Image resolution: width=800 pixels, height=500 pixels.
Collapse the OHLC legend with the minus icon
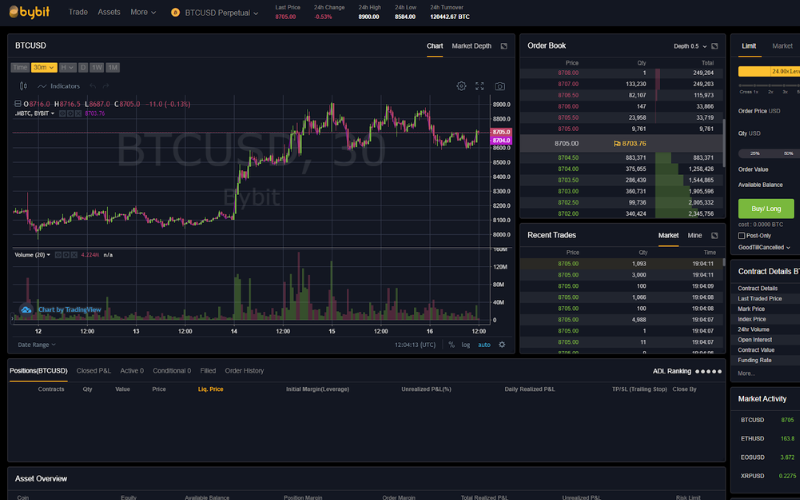[18, 104]
